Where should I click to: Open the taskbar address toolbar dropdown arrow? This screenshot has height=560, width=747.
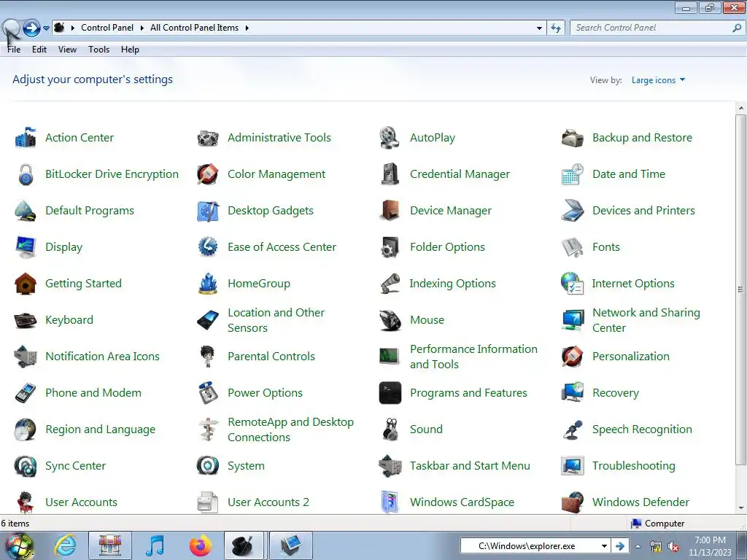604,545
